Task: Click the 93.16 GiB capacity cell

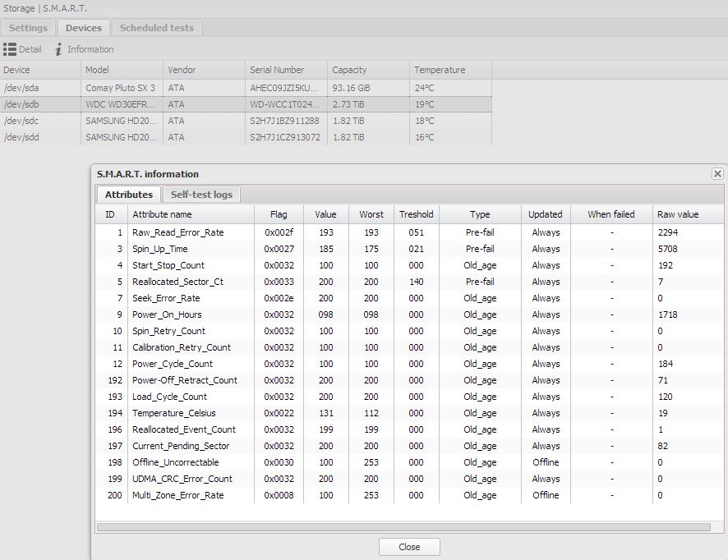Action: click(x=369, y=88)
